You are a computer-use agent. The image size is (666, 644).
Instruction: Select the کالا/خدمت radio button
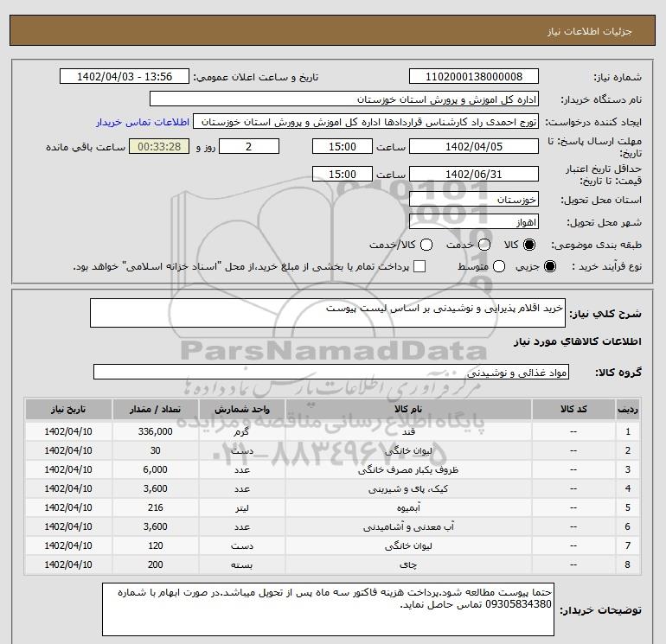point(426,245)
